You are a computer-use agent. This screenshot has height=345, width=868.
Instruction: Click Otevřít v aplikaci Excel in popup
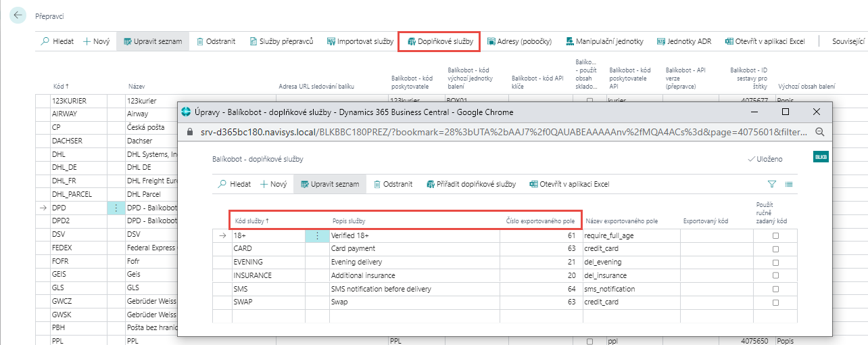pos(569,184)
